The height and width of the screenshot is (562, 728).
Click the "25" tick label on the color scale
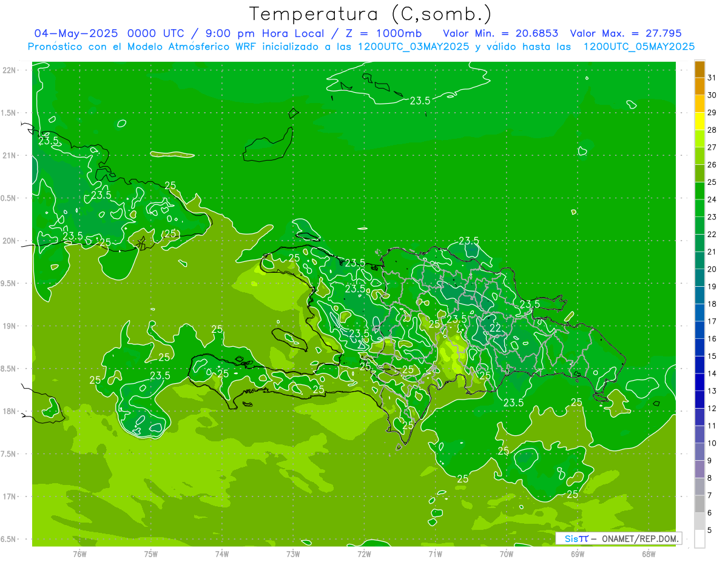[x=712, y=182]
